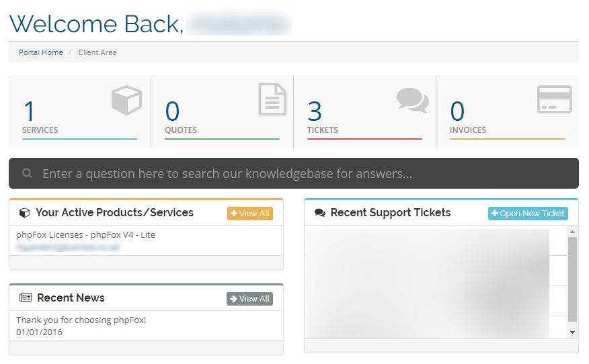Open the Portal Home breadcrumb link
The image size is (589, 364).
pyautogui.click(x=41, y=52)
